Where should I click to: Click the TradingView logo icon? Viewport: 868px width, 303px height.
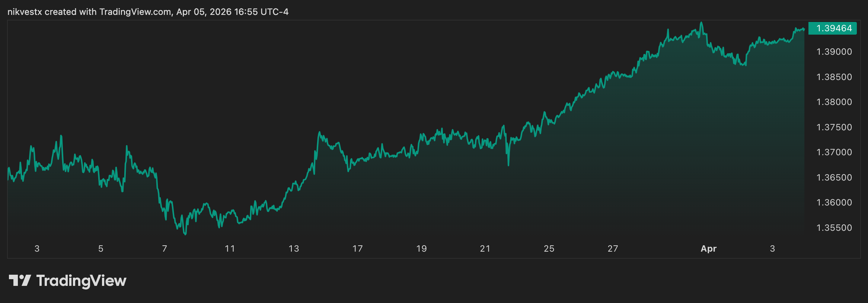click(x=20, y=281)
